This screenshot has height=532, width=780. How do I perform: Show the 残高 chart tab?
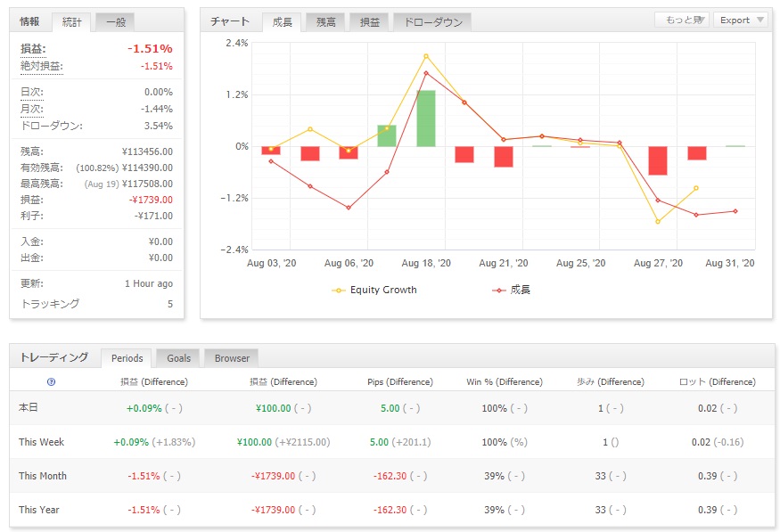tap(324, 21)
